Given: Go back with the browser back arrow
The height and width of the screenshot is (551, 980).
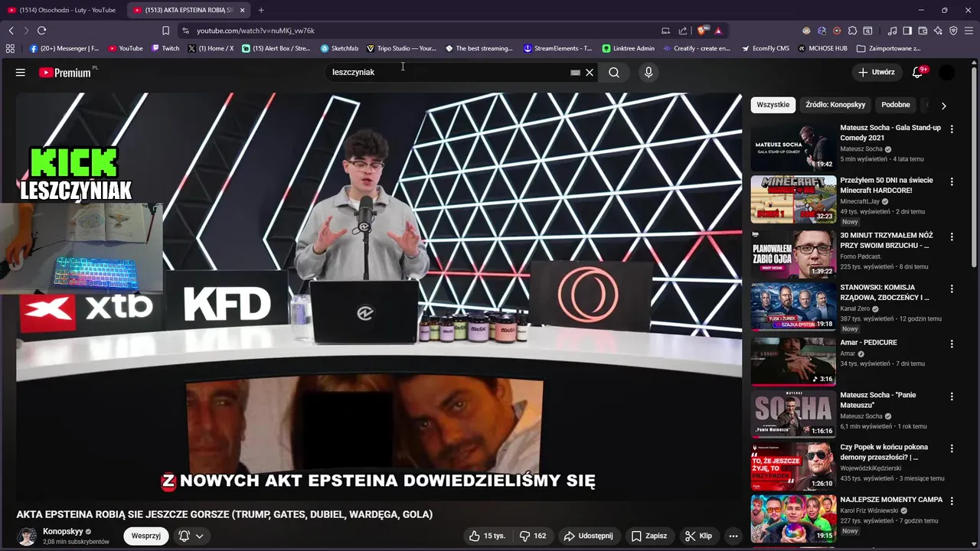Looking at the screenshot, I should 11,31.
